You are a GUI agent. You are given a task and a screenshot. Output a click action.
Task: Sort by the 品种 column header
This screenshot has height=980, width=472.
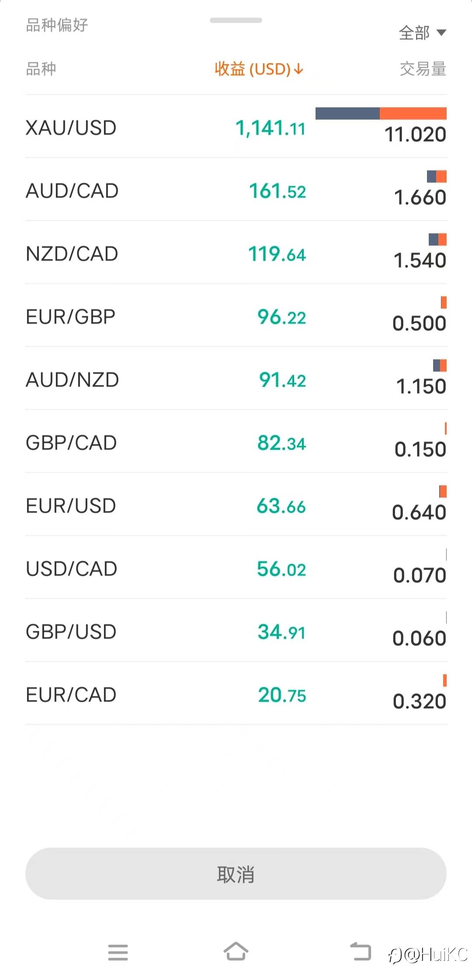41,69
